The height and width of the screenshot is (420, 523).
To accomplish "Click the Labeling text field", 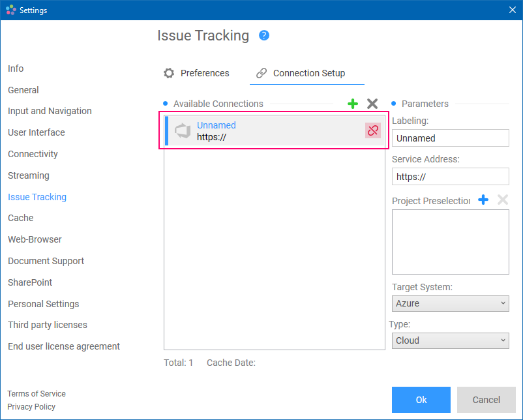I will (451, 138).
